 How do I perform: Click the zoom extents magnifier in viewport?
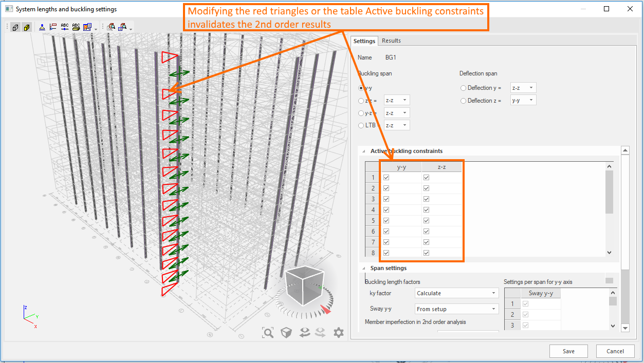click(268, 333)
